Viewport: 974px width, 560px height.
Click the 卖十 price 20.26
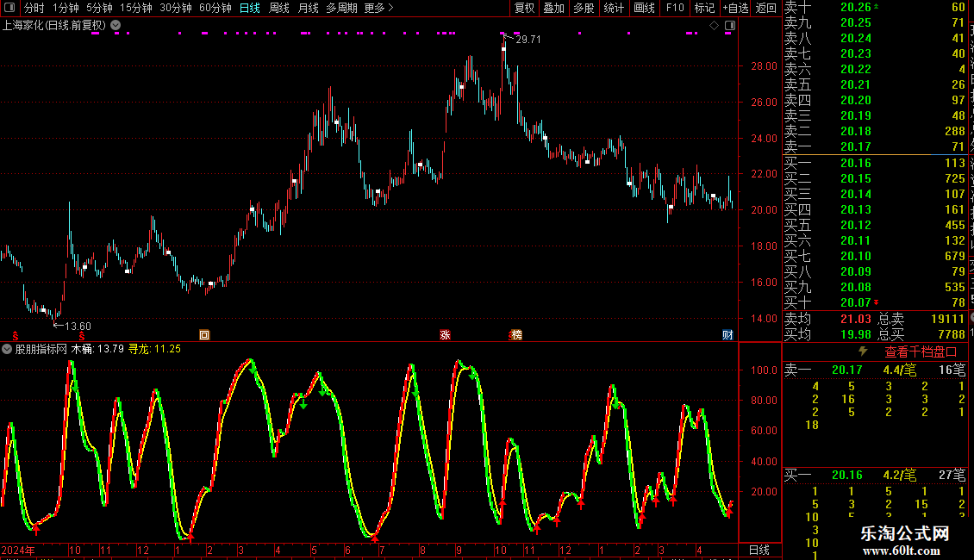855,7
